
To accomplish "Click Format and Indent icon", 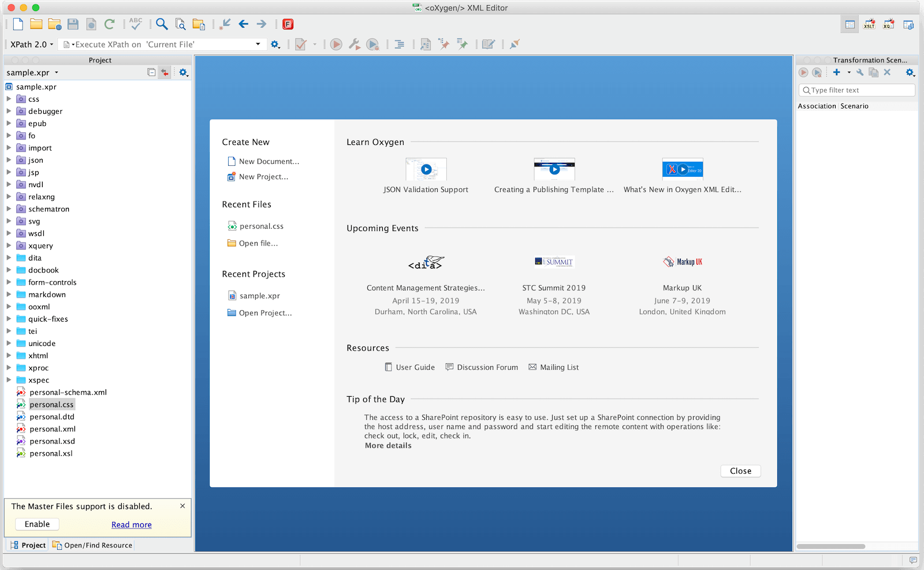I will [399, 44].
